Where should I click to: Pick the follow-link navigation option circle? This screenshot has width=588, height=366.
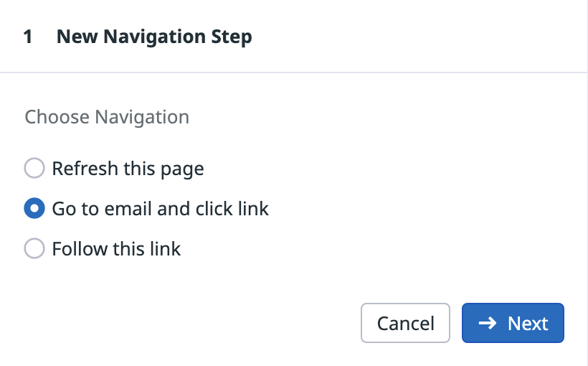tap(34, 249)
